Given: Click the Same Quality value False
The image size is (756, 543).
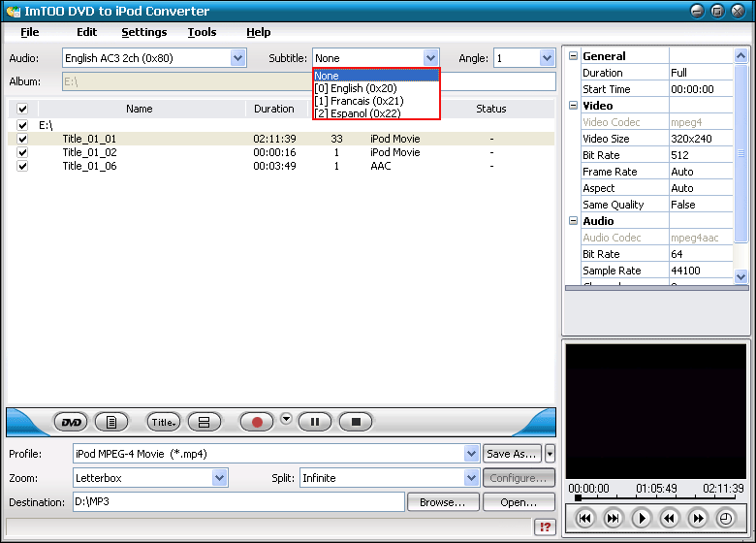Looking at the screenshot, I should pos(683,205).
